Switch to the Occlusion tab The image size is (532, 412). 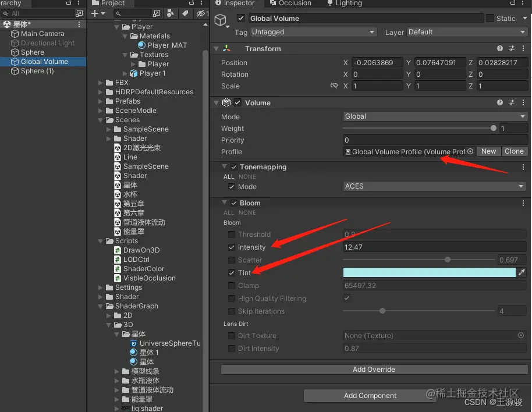(291, 3)
